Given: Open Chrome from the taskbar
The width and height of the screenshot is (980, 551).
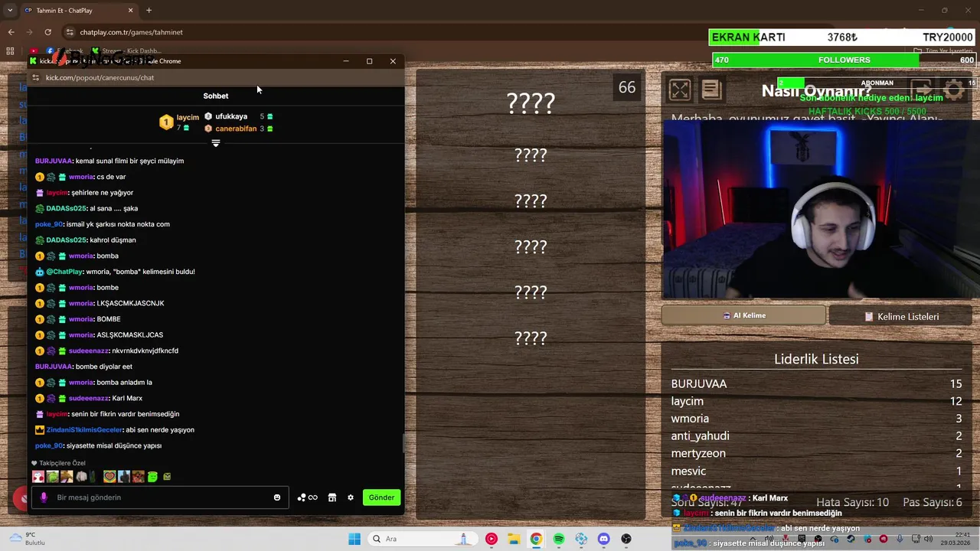Looking at the screenshot, I should 536,539.
